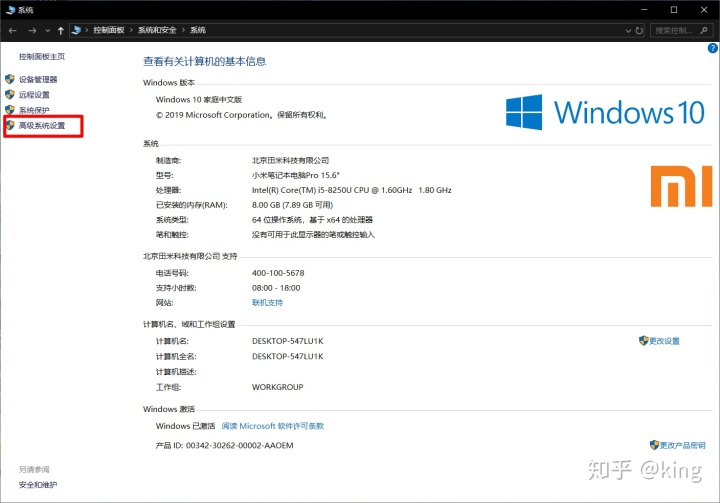Go up one level arrow
Screen dimensions: 720x503
(61, 30)
